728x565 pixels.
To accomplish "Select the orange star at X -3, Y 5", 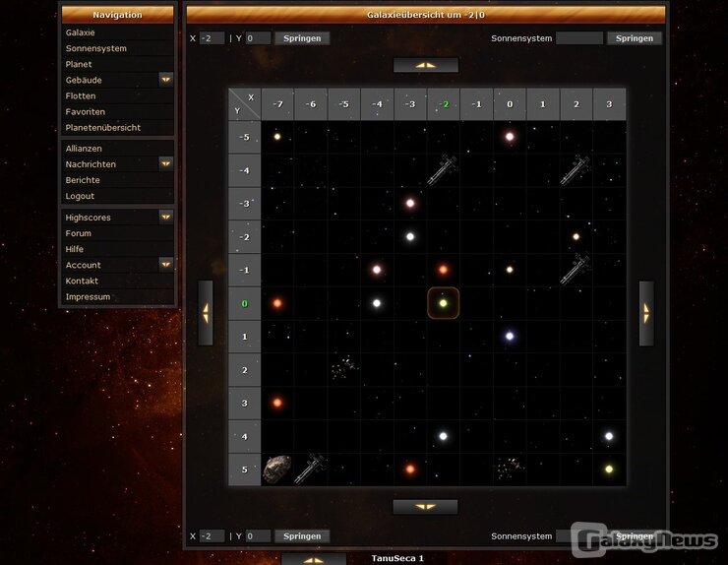I will pyautogui.click(x=410, y=469).
